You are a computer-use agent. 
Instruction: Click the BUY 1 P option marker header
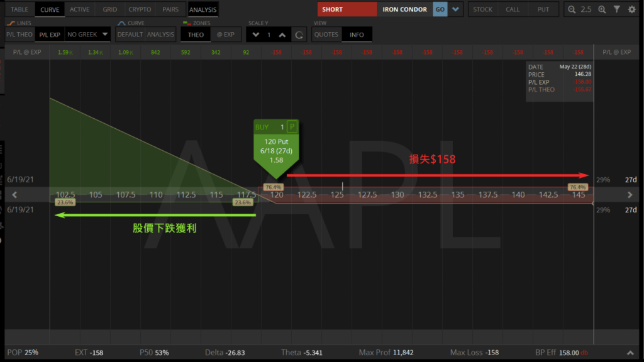click(276, 127)
